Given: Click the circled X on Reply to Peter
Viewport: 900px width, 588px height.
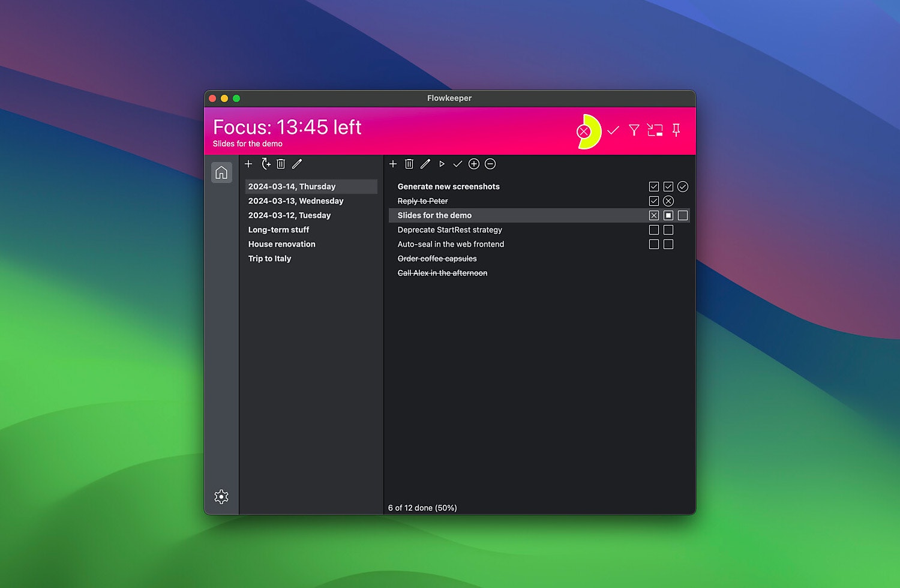Looking at the screenshot, I should 668,201.
